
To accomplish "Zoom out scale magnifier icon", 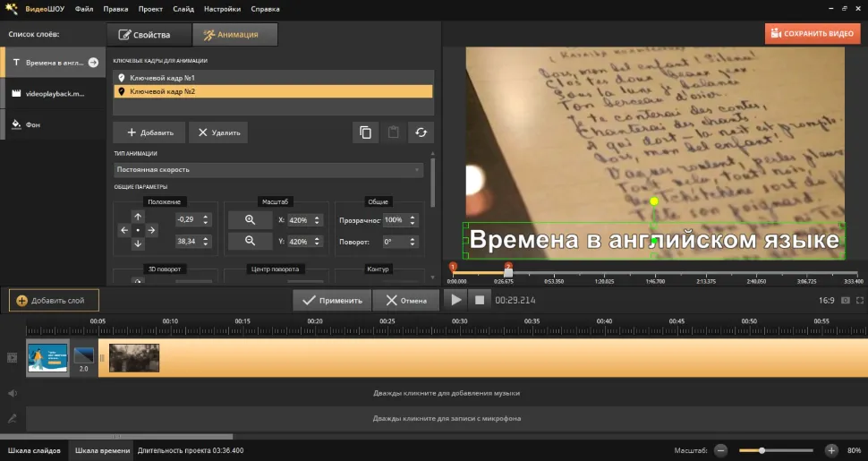I will (x=251, y=241).
